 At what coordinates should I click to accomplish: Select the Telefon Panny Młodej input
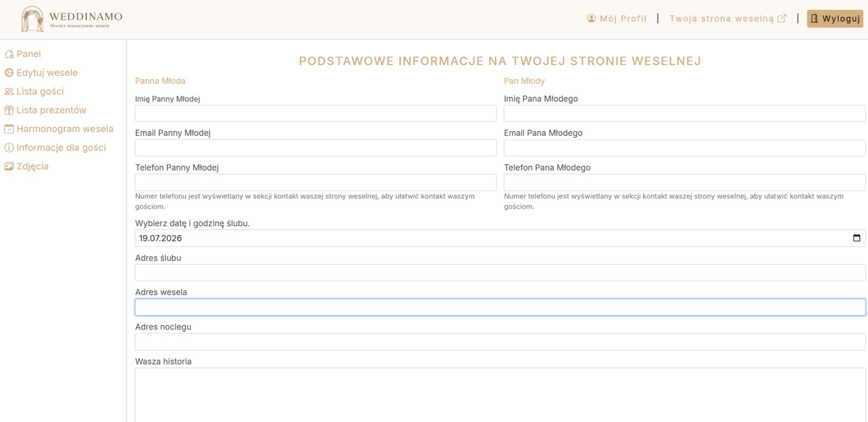pos(315,182)
